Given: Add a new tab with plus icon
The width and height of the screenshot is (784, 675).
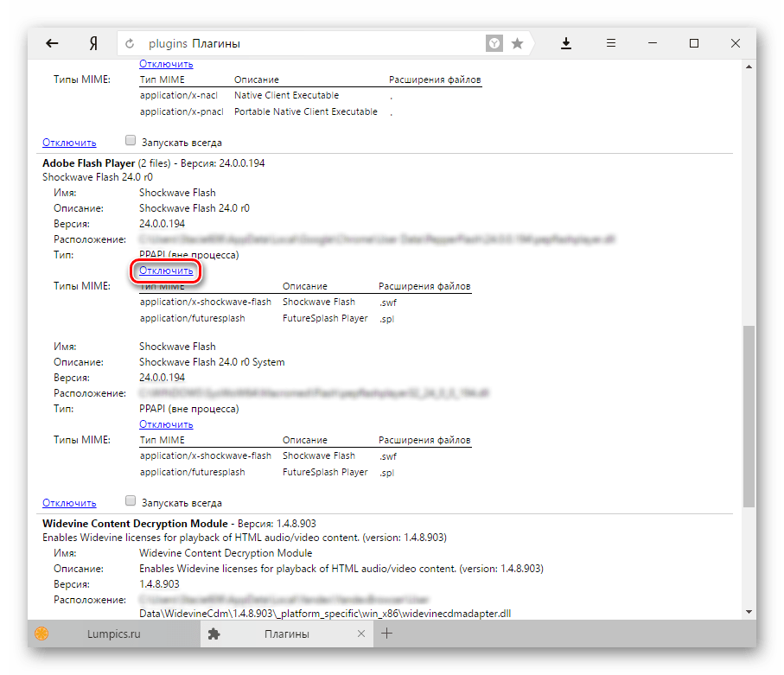Looking at the screenshot, I should [x=387, y=634].
